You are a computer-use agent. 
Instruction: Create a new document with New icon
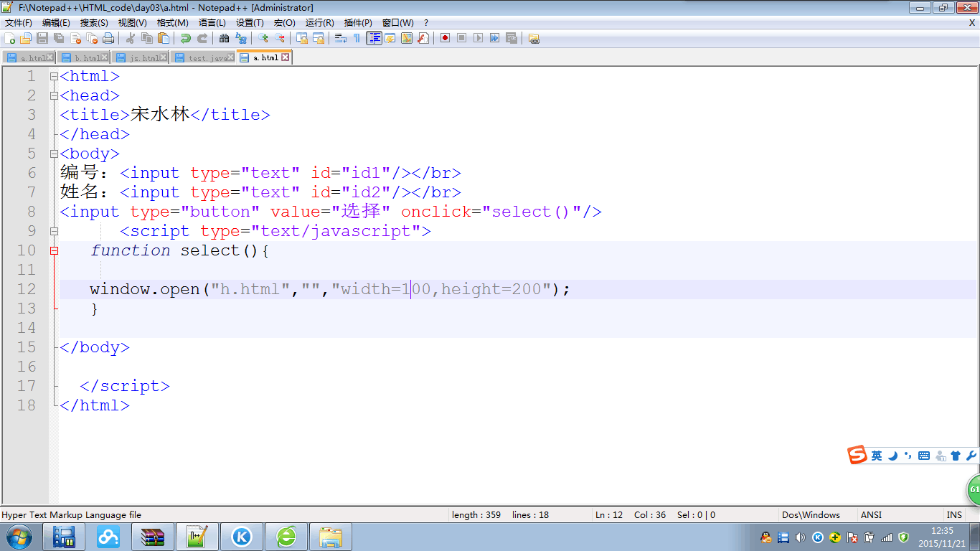(9, 38)
